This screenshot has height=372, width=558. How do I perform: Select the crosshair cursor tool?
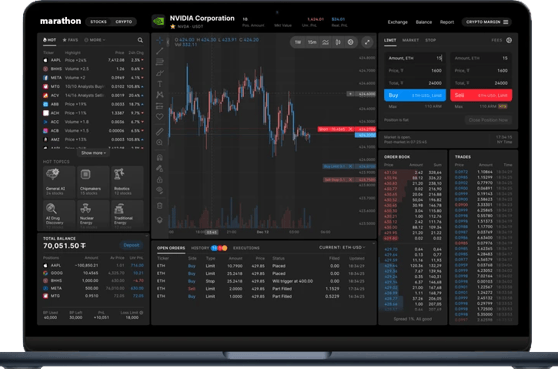pos(160,40)
